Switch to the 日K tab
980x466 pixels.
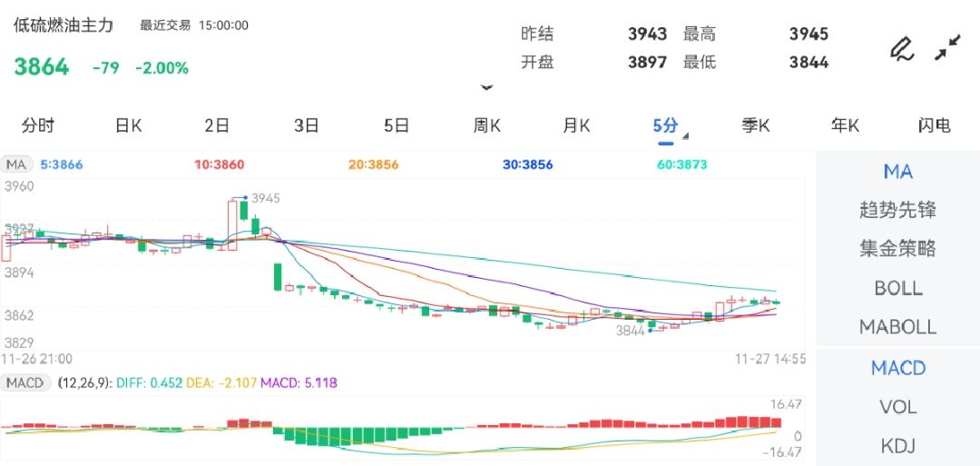pyautogui.click(x=128, y=125)
